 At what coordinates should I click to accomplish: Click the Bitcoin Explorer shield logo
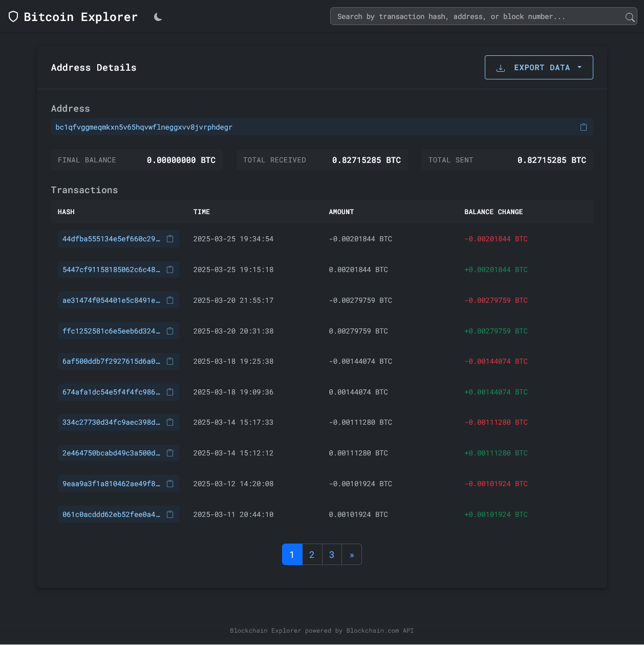(14, 17)
